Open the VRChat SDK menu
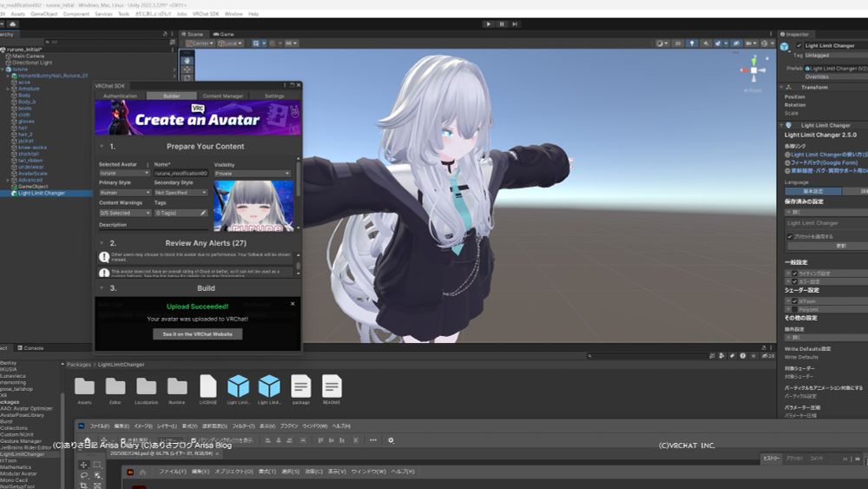The height and width of the screenshot is (489, 868). coord(206,14)
